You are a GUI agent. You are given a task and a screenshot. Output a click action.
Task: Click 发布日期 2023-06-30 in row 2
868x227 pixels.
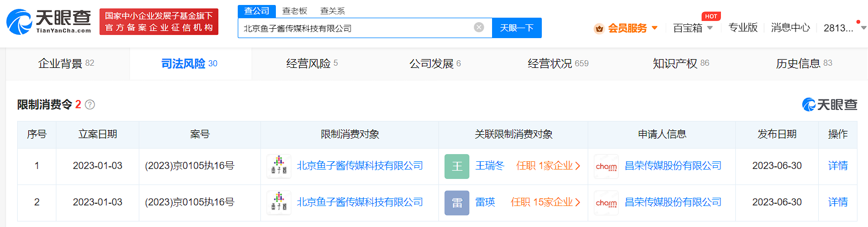pos(777,202)
